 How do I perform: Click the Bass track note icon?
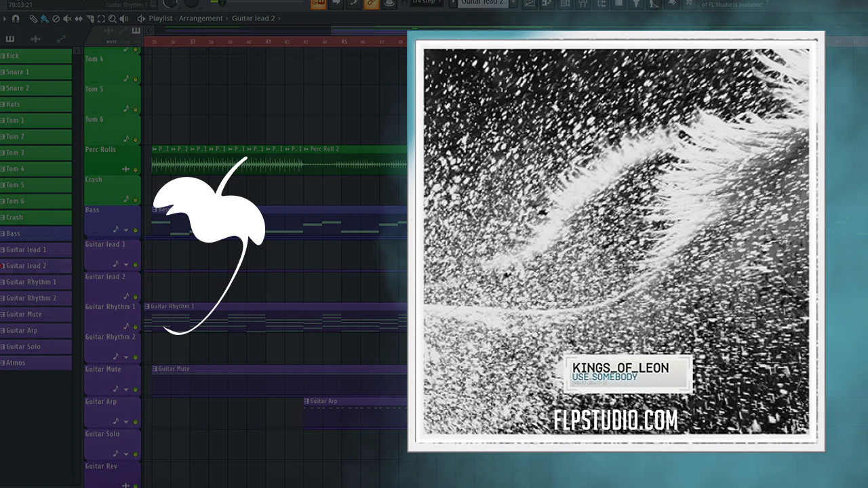point(116,230)
